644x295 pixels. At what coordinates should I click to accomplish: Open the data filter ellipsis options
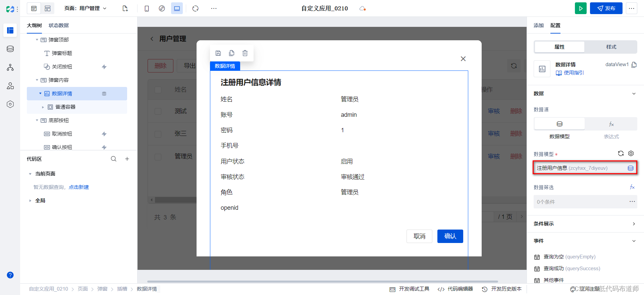point(632,201)
